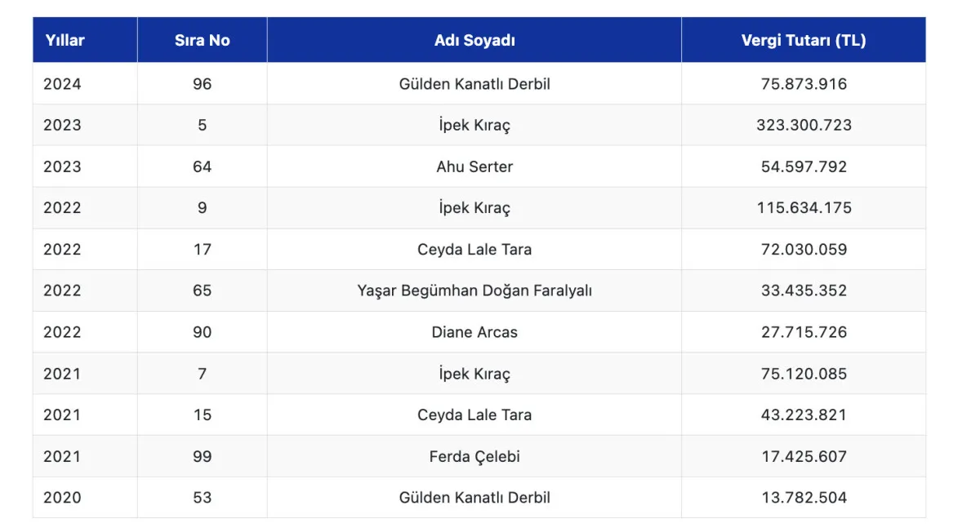This screenshot has height=532, width=980.
Task: Click the Vergi Tutarı (TL) header
Action: pos(804,40)
